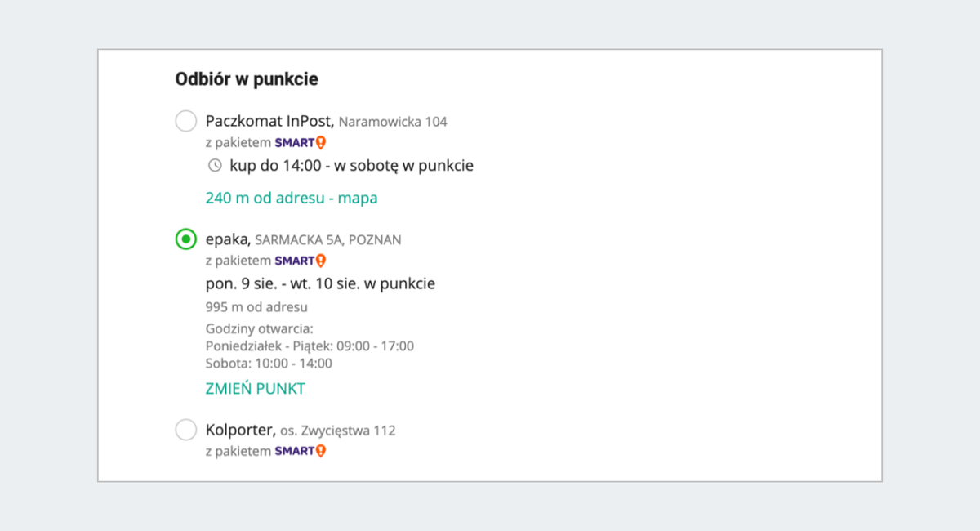
Task: Click the selected epaka radio button
Action: click(x=186, y=239)
